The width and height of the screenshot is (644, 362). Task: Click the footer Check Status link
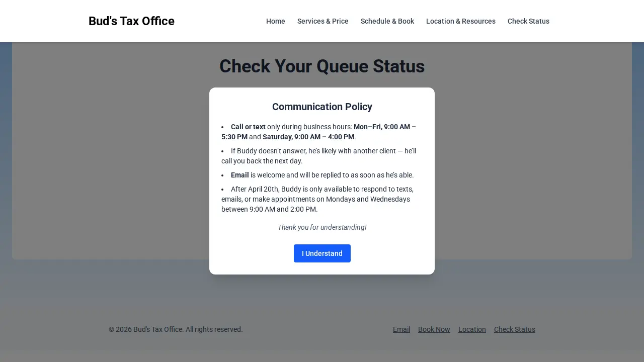pos(515,329)
